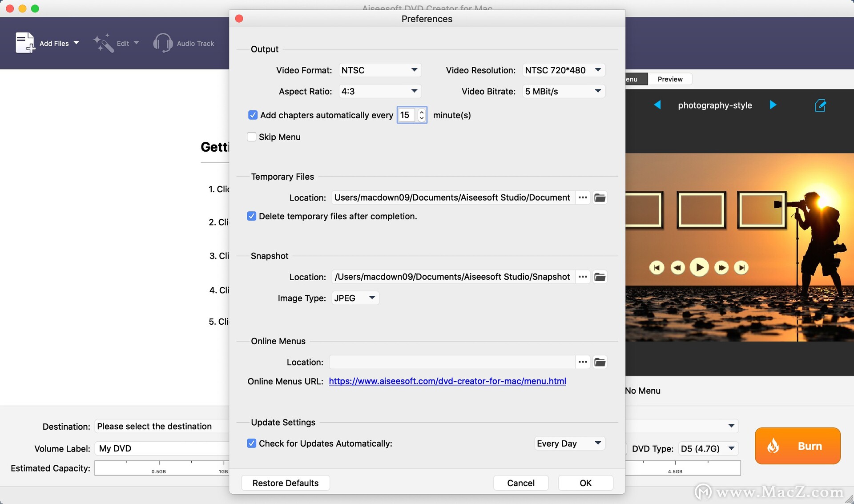Screen dimensions: 854x504
Task: Click the chapter minutes stepper arrows
Action: point(422,115)
